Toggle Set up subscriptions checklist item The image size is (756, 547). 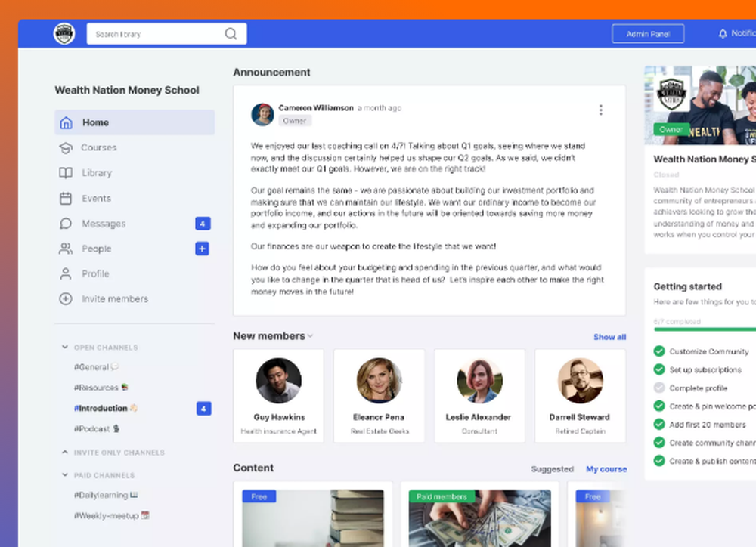[659, 369]
